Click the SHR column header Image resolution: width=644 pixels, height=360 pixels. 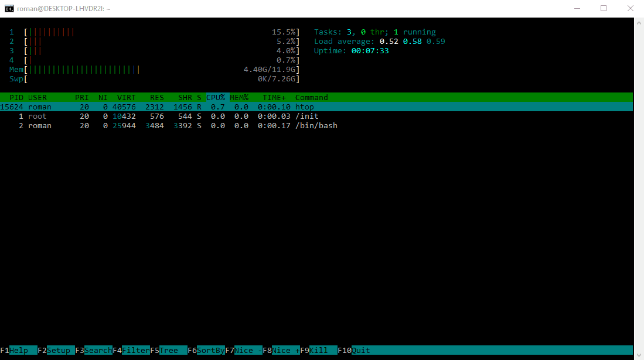[185, 97]
